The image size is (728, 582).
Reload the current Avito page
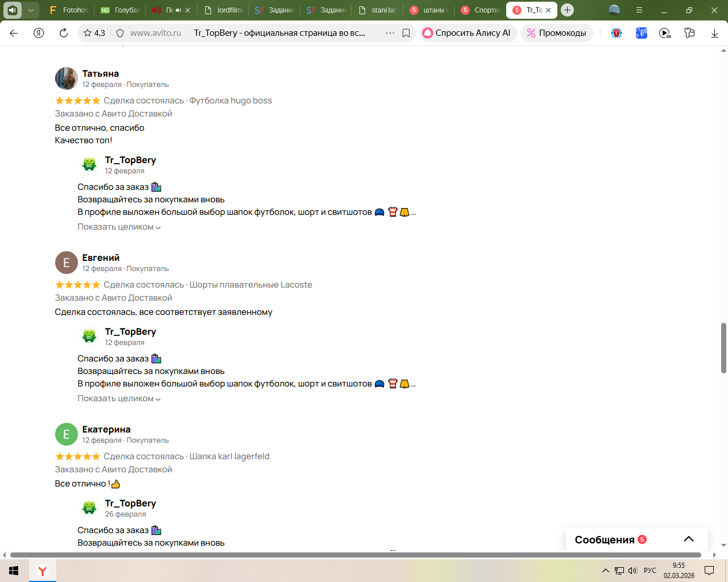[x=64, y=33]
